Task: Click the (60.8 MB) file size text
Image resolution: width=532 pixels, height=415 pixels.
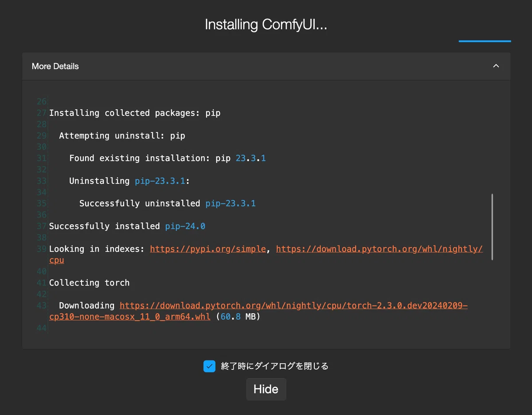Action: 238,317
